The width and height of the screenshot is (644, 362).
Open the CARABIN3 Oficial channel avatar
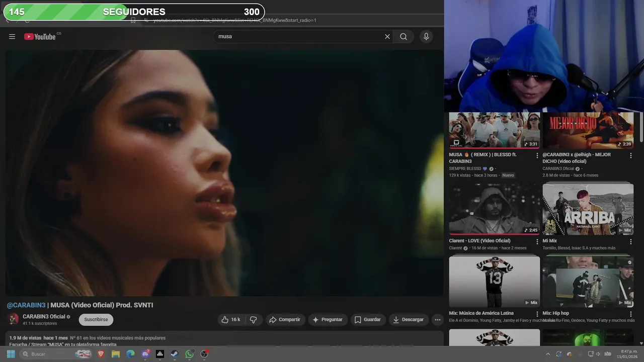click(x=13, y=319)
